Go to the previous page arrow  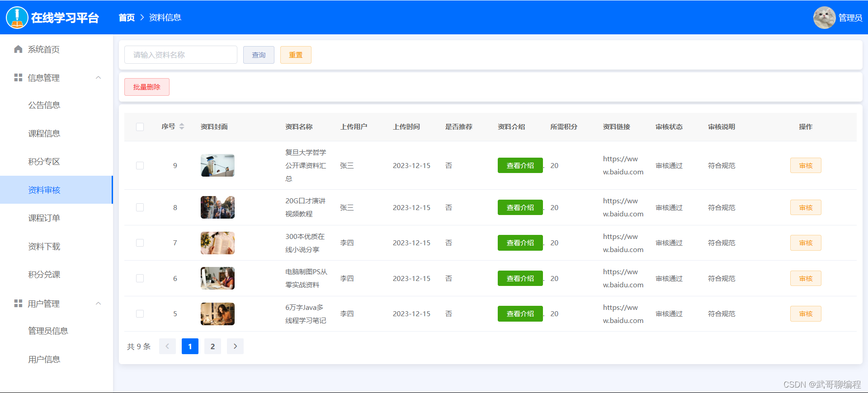167,346
